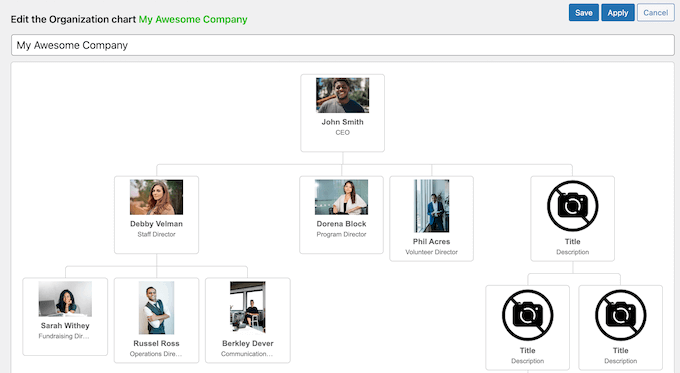Click the Russel Ross name
This screenshot has height=373, width=680.
click(x=157, y=344)
